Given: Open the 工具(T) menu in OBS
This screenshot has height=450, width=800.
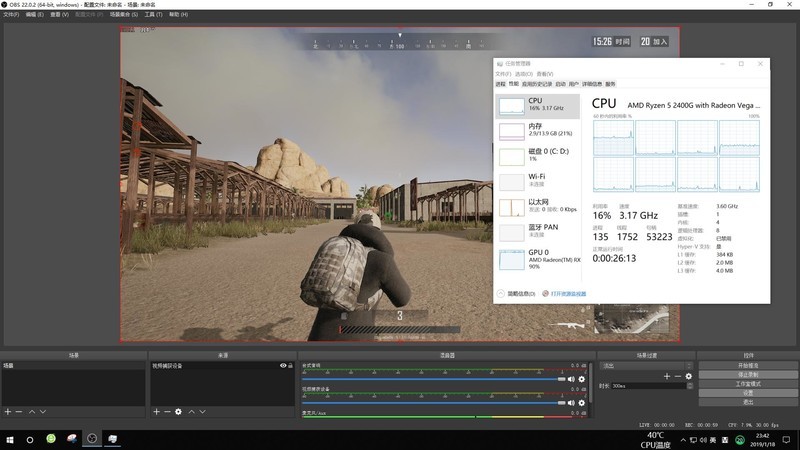Looking at the screenshot, I should 153,15.
